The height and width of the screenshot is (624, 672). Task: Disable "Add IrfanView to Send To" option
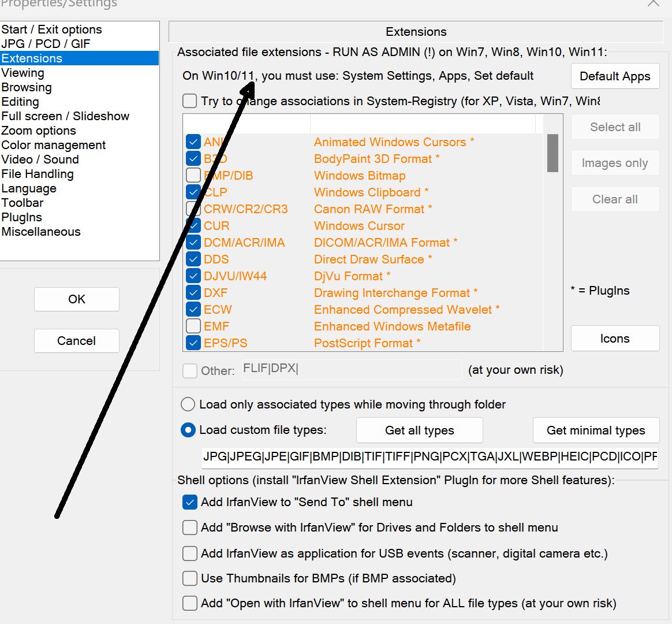[x=189, y=502]
